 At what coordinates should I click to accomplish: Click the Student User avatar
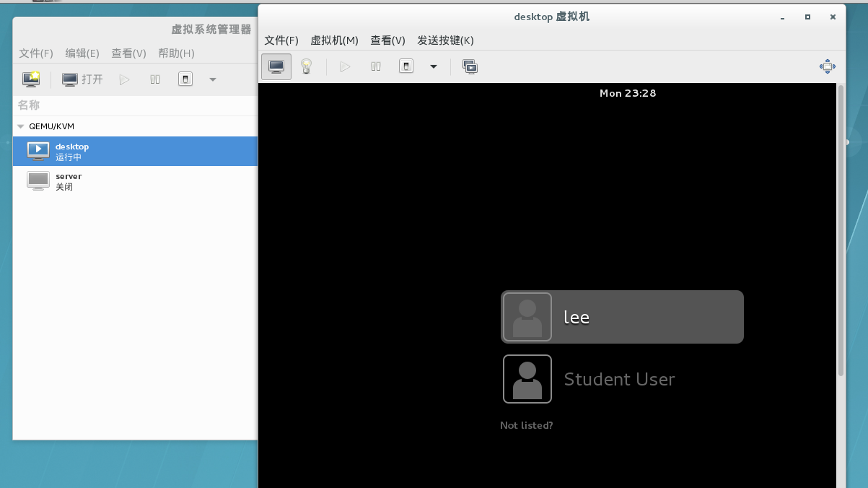[x=527, y=379]
